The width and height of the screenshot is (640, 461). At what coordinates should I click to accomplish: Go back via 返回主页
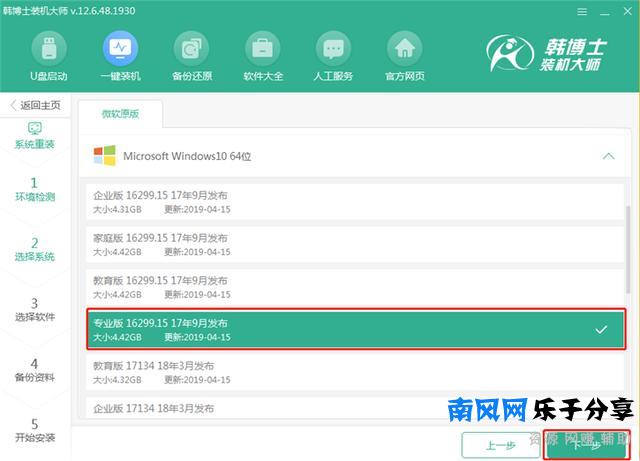click(x=36, y=105)
